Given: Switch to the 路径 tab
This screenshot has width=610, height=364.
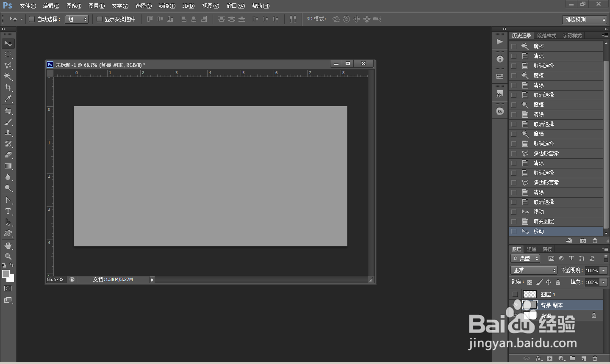Looking at the screenshot, I should (547, 249).
